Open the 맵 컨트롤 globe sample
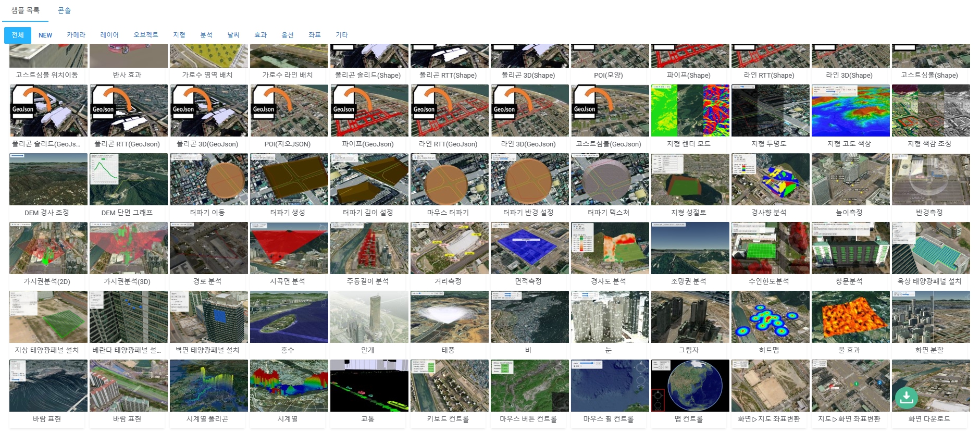The image size is (980, 432). click(689, 386)
